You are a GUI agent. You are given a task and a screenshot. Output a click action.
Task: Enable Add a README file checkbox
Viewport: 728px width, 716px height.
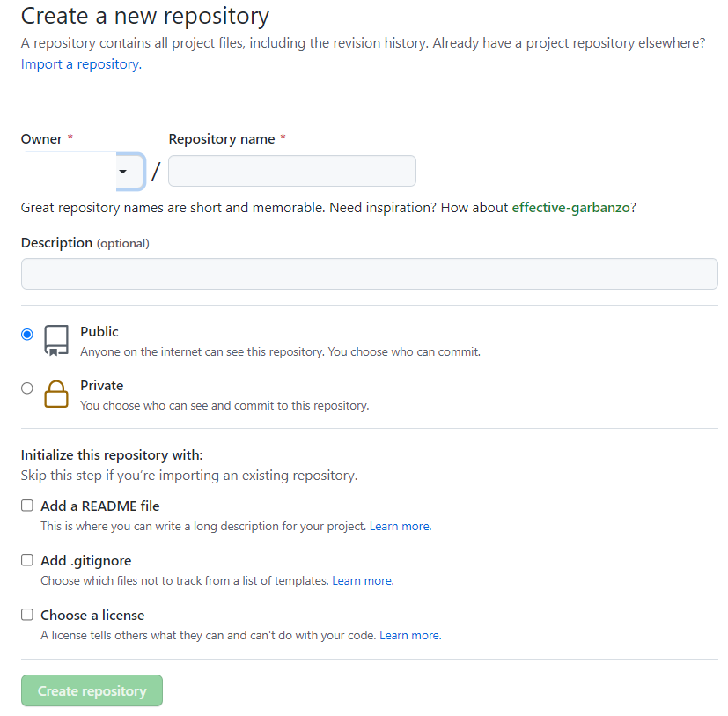point(27,506)
